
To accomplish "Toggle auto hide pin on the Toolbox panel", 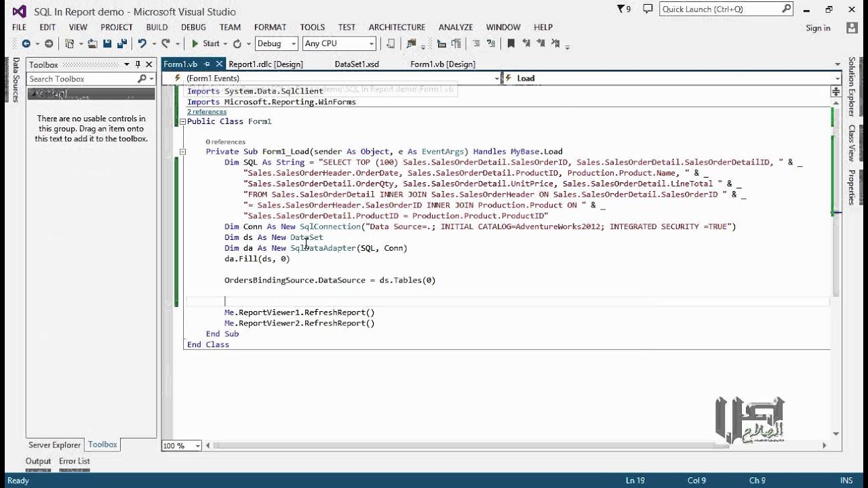I will coord(138,64).
